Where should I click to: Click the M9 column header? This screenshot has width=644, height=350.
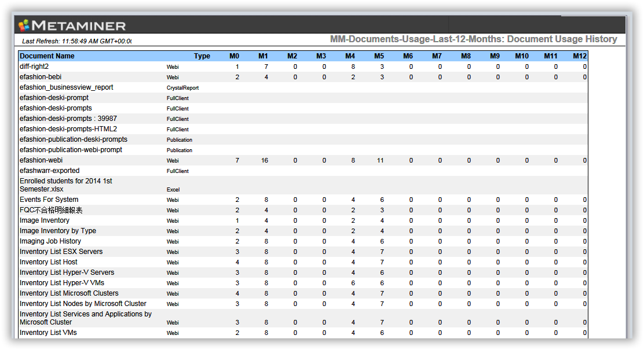495,56
